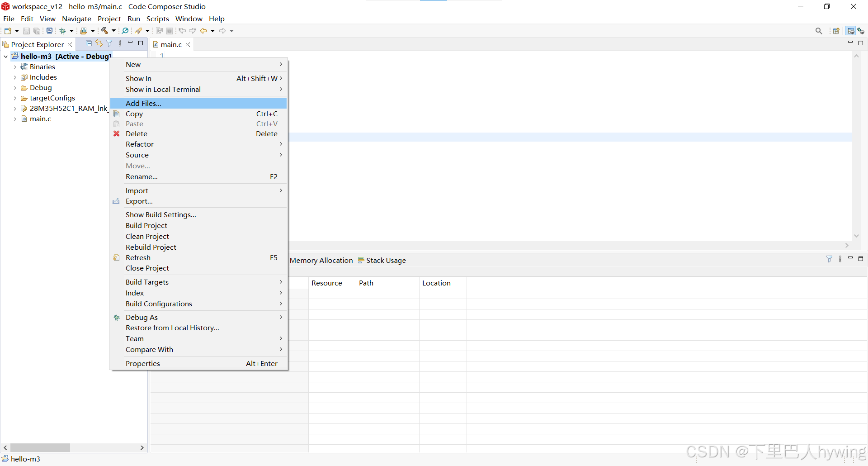Click the search magnifier icon at top right
The width and height of the screenshot is (868, 466).
[x=819, y=31]
